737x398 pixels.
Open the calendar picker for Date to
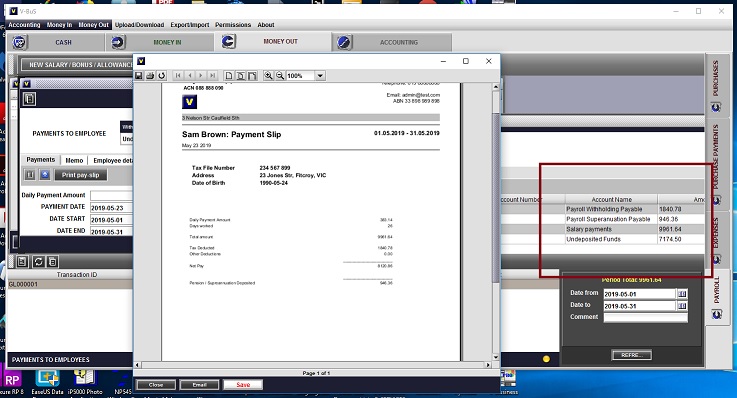pos(682,306)
